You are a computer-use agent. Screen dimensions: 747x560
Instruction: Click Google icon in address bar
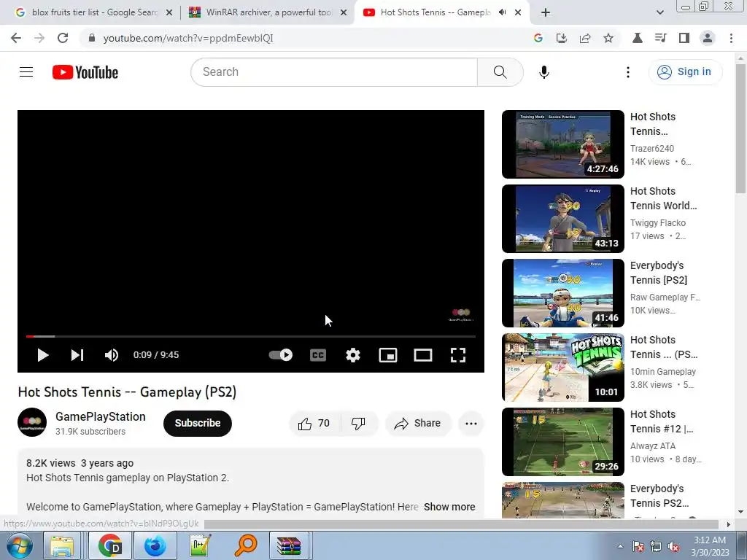click(538, 38)
